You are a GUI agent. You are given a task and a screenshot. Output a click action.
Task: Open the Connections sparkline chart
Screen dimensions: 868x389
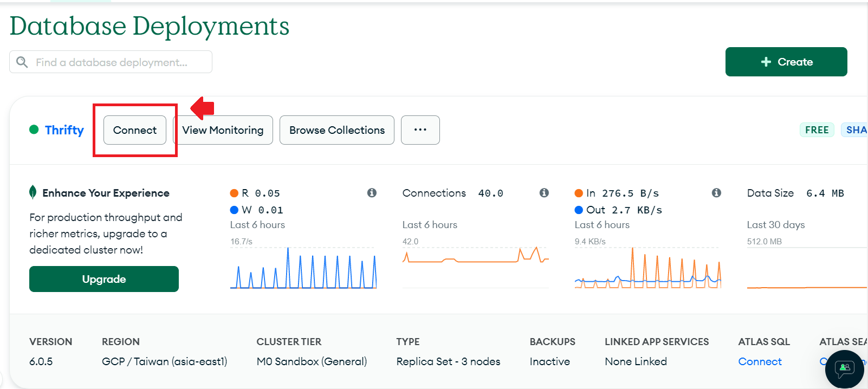[x=476, y=268]
